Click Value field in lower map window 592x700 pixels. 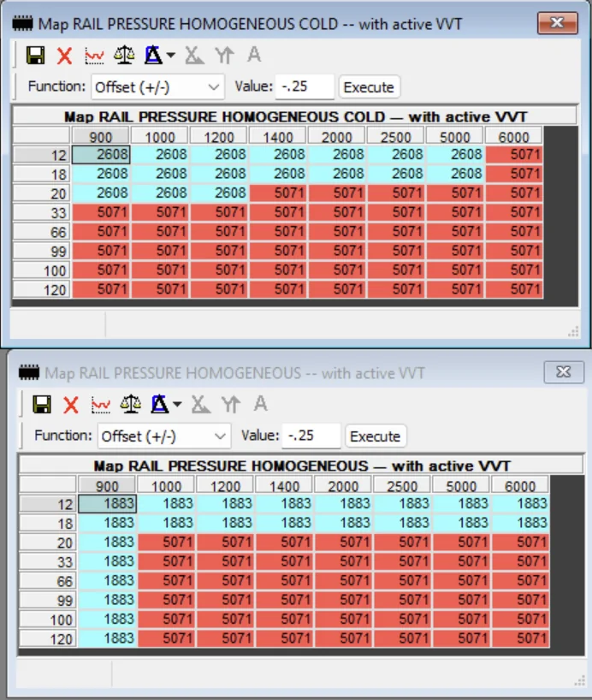tap(311, 436)
